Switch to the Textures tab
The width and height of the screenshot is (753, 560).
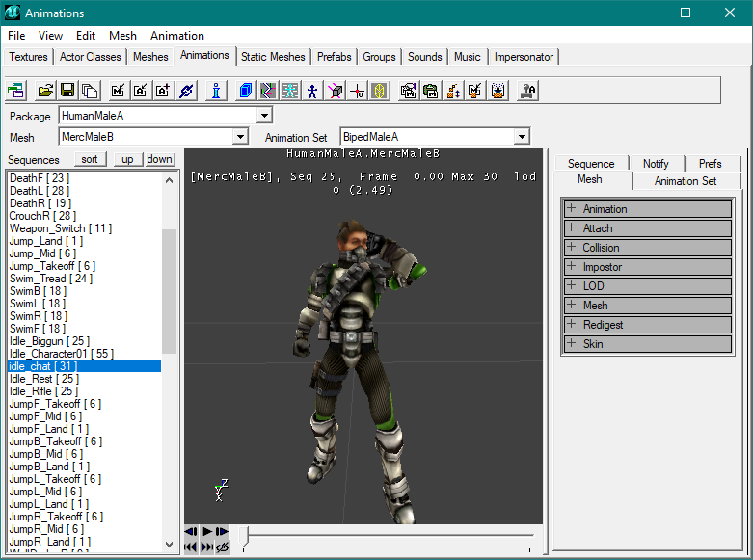pos(28,57)
